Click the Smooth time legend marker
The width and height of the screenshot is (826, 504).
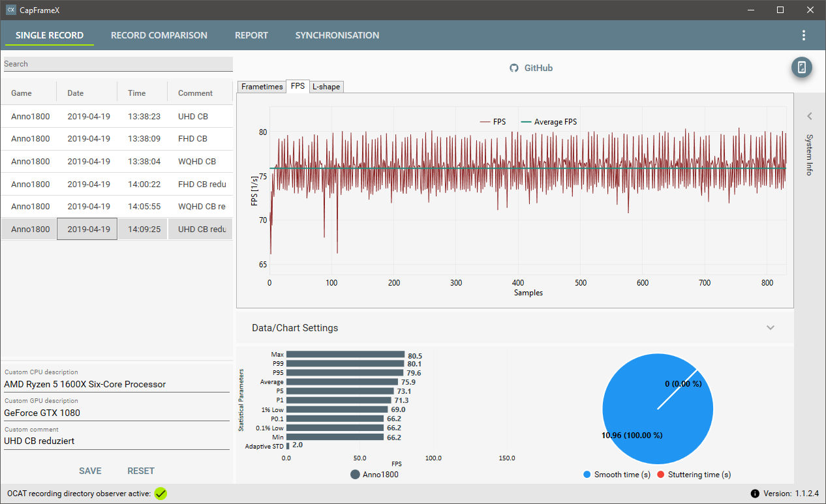point(588,475)
